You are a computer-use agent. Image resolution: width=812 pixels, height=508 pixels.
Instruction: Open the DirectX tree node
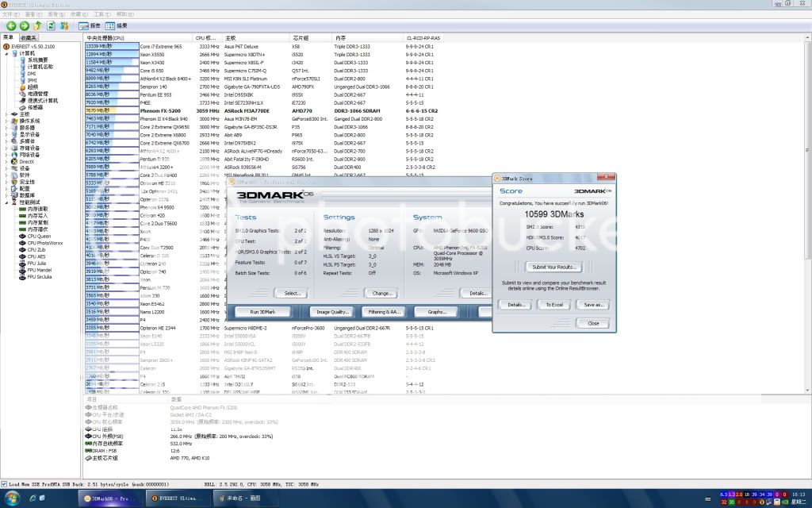(x=26, y=161)
